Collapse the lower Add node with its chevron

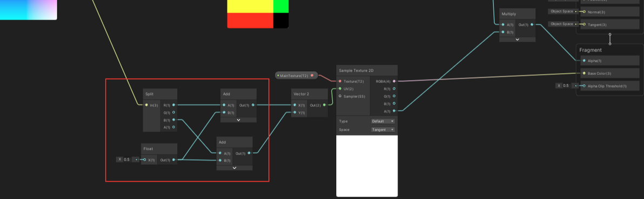tap(234, 168)
